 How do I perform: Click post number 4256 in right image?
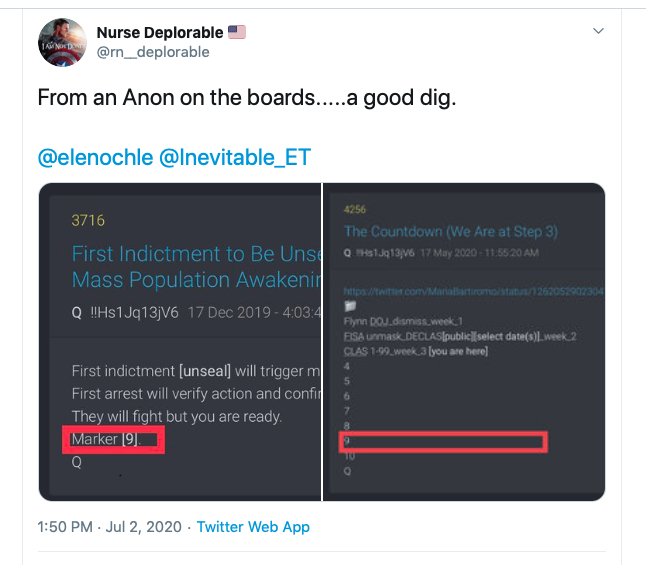pyautogui.click(x=356, y=211)
